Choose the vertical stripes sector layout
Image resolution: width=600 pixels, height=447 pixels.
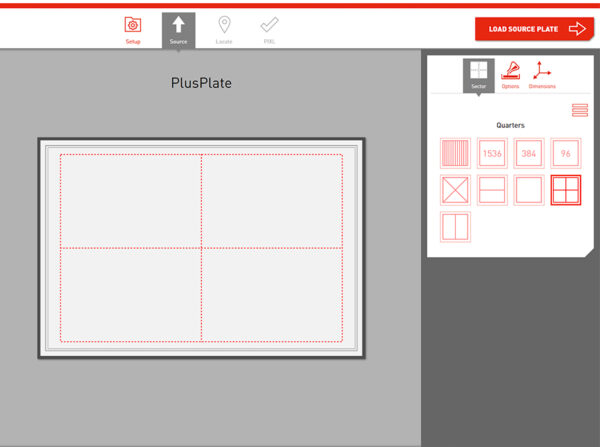click(455, 153)
